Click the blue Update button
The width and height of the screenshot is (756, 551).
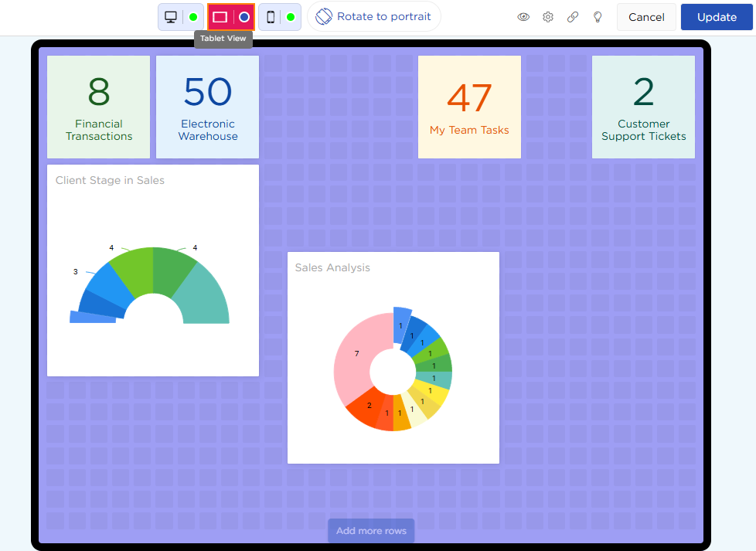[x=717, y=17]
